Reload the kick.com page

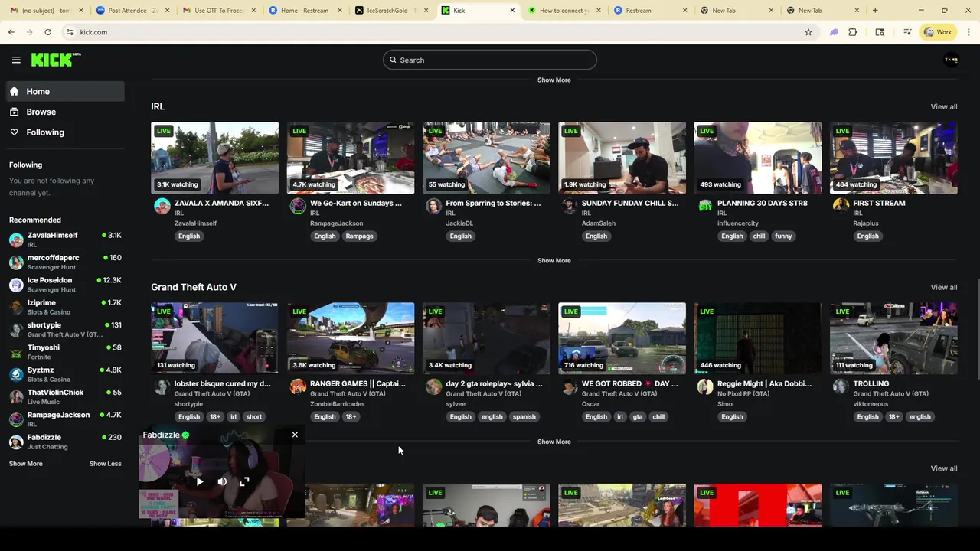tap(47, 32)
